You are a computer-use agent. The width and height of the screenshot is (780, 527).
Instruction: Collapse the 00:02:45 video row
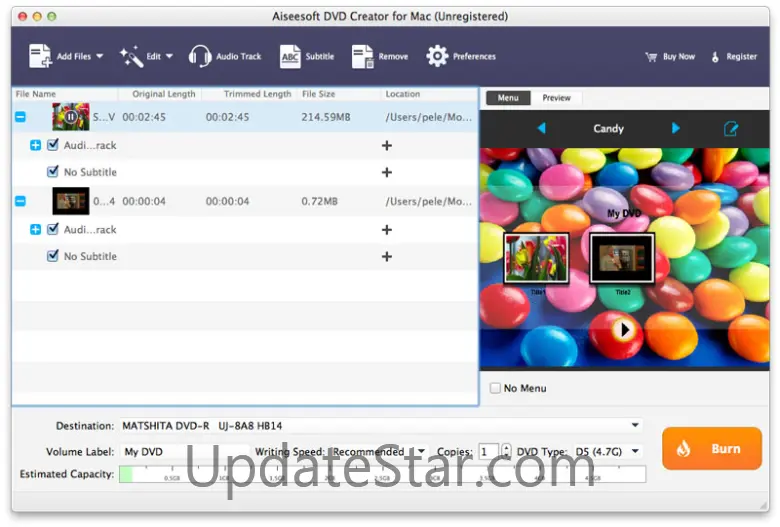click(x=20, y=117)
